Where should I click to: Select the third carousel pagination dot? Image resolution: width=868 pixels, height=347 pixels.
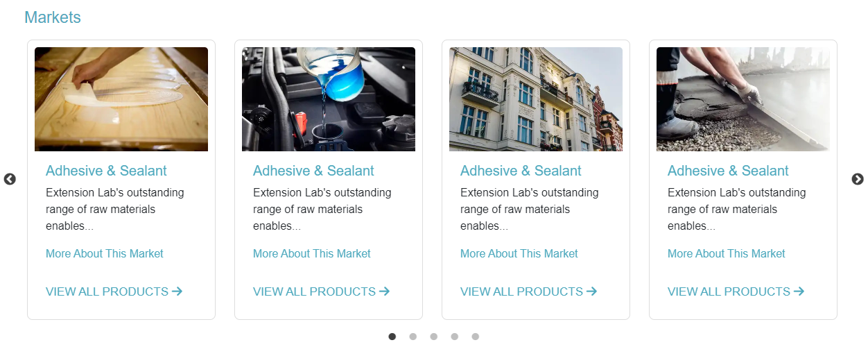[x=434, y=337]
